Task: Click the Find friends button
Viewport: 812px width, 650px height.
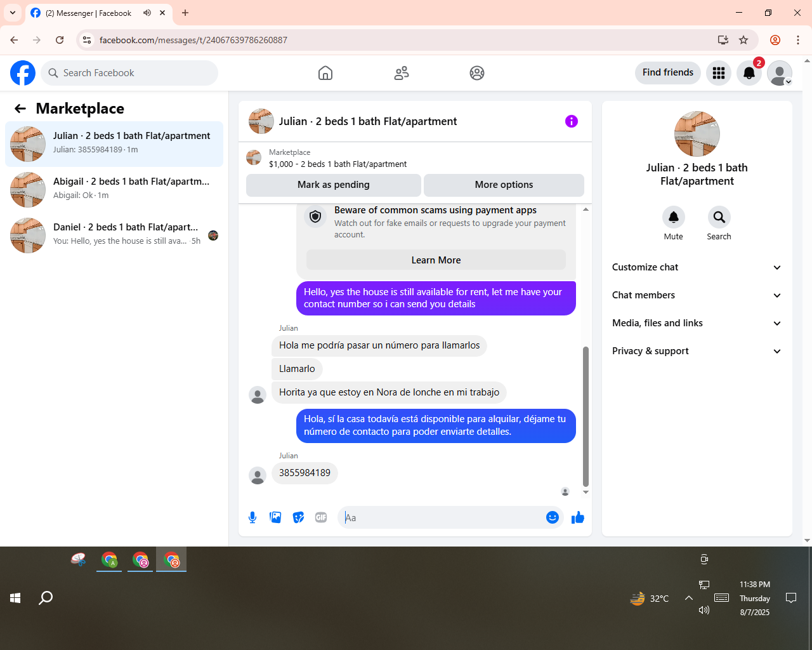Action: click(x=668, y=72)
